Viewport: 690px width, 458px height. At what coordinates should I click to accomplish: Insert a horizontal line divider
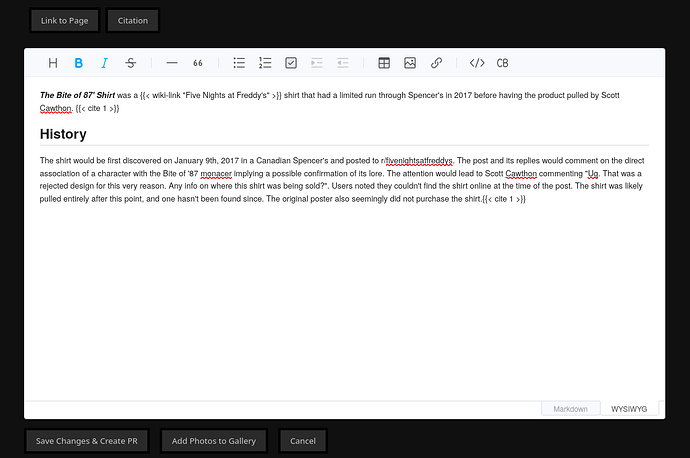[x=172, y=63]
